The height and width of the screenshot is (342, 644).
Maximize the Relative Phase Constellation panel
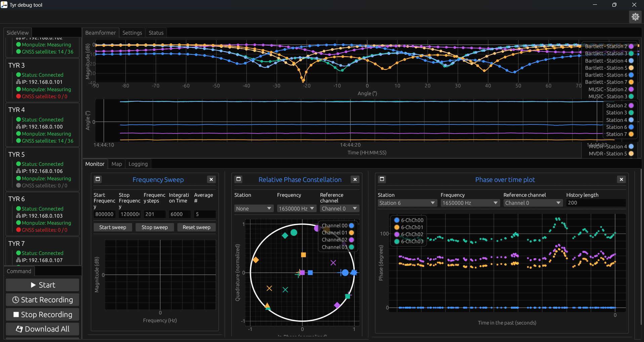coord(239,179)
